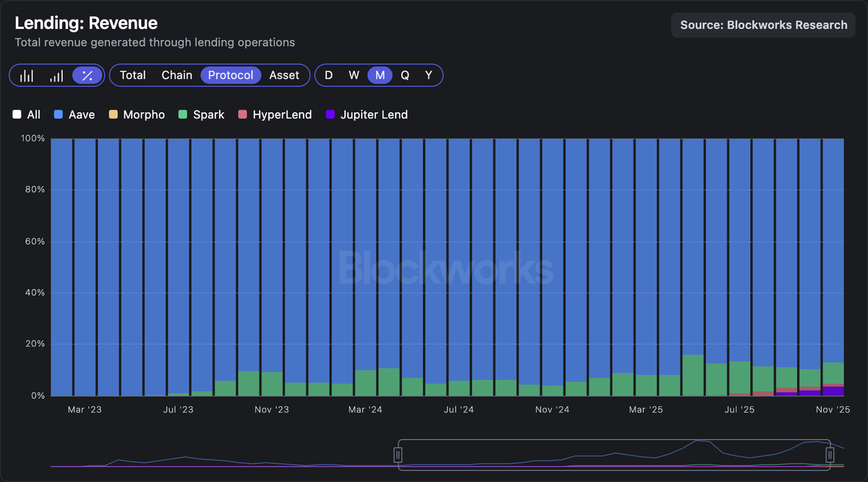Image resolution: width=868 pixels, height=482 pixels.
Task: Click the left handle of the timeline range slider
Action: (399, 455)
